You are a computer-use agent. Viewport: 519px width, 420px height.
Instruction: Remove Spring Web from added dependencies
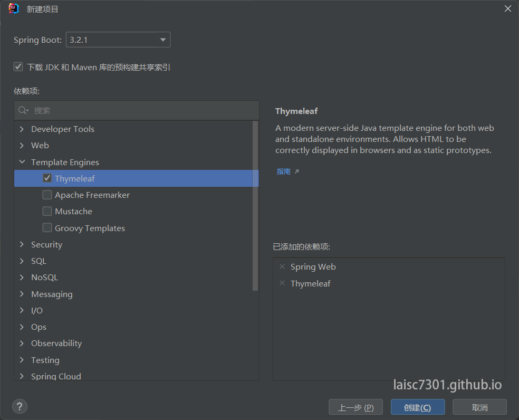point(282,267)
